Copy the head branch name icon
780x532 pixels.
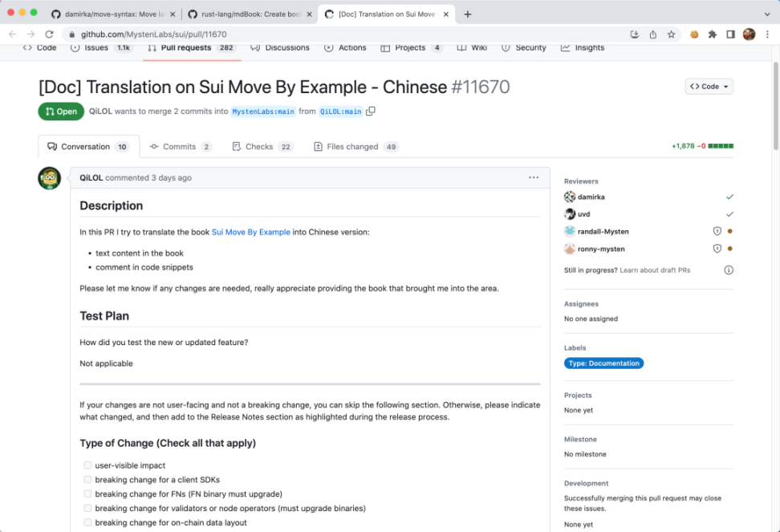click(x=371, y=112)
